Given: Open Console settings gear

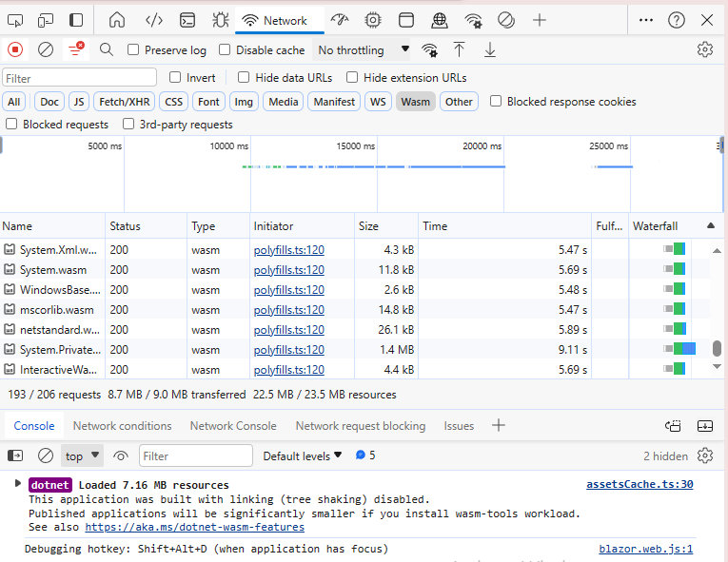Looking at the screenshot, I should point(705,455).
